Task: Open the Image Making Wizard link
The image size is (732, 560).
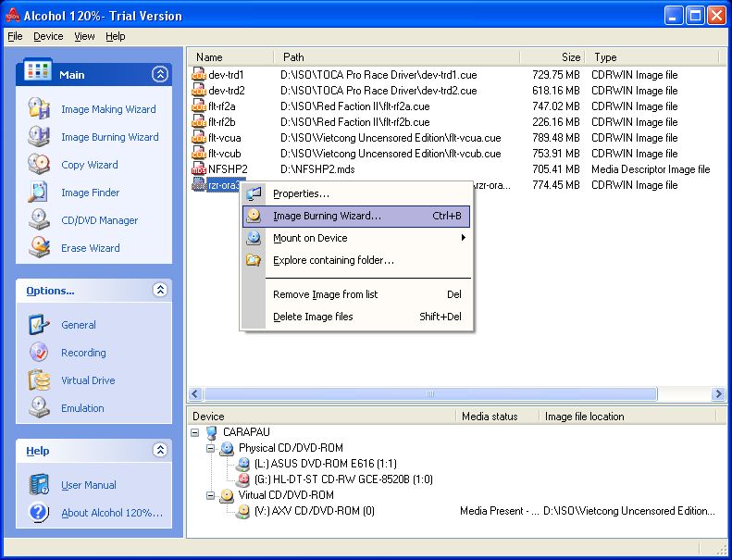Action: point(108,109)
